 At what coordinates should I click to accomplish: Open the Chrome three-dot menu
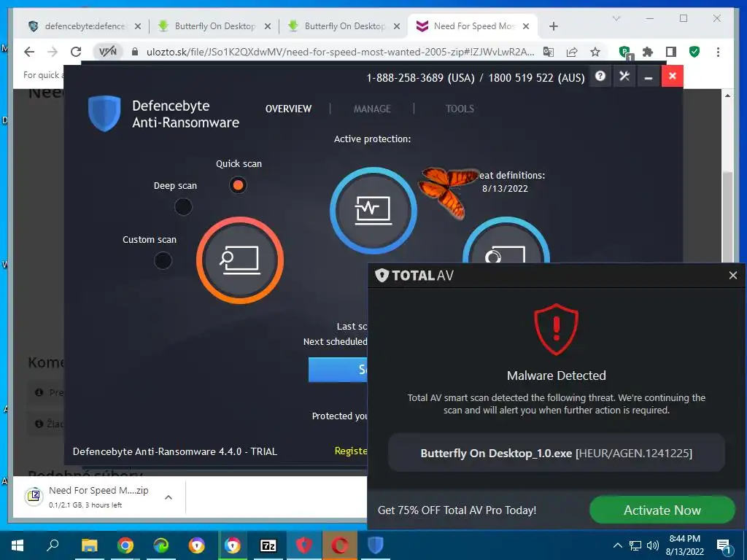pyautogui.click(x=718, y=52)
